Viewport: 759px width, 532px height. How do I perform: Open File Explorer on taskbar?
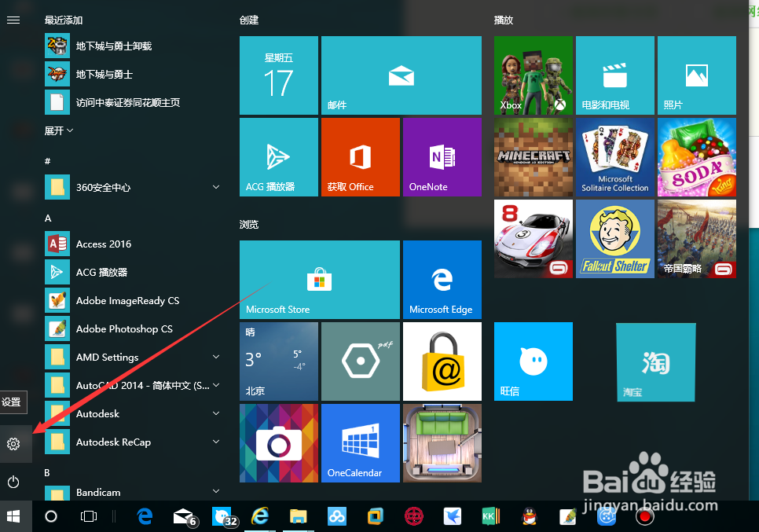pos(299,516)
